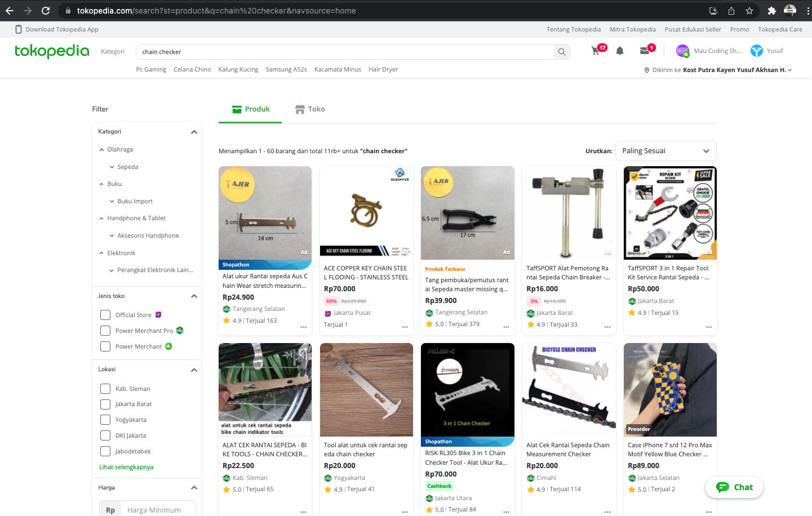
Task: Open the Chat button
Action: point(734,487)
